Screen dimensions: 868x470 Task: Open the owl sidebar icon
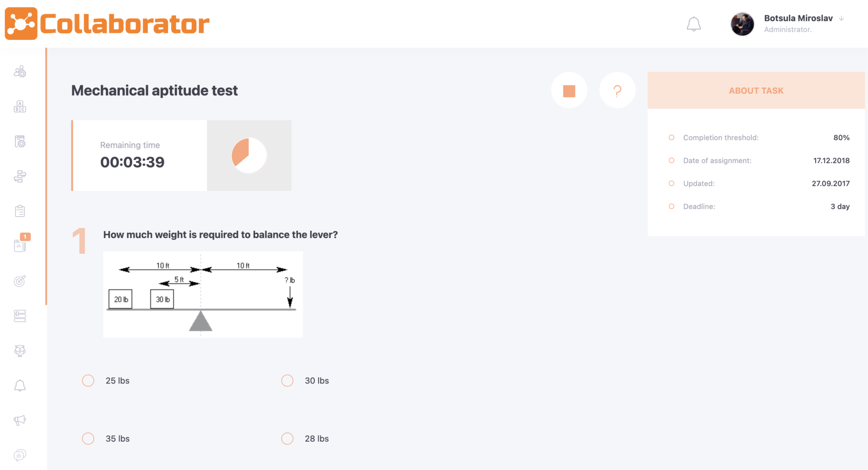[x=20, y=351]
